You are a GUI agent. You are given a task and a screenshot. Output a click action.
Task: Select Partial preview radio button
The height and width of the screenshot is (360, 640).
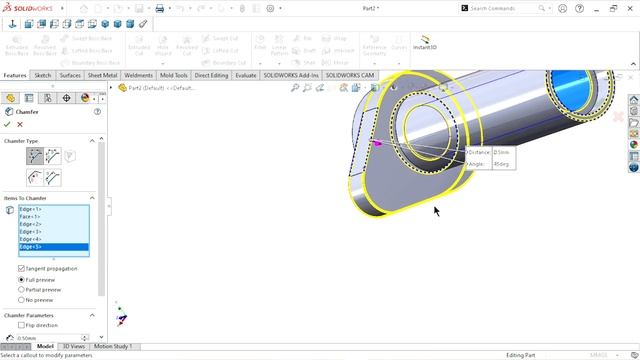pyautogui.click(x=21, y=289)
